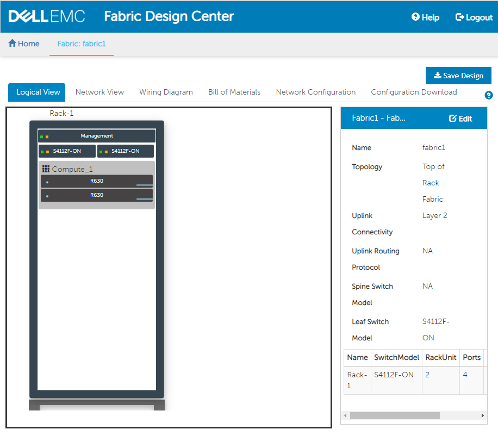Open the Wiring Diagram tab

click(166, 92)
